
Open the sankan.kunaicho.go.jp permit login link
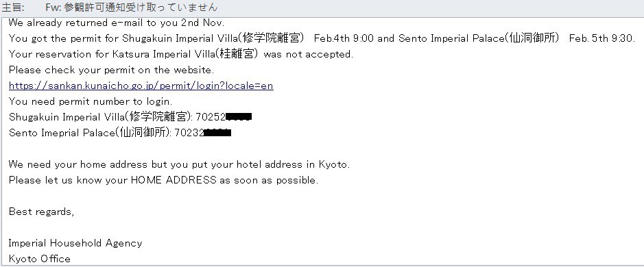[x=141, y=86]
